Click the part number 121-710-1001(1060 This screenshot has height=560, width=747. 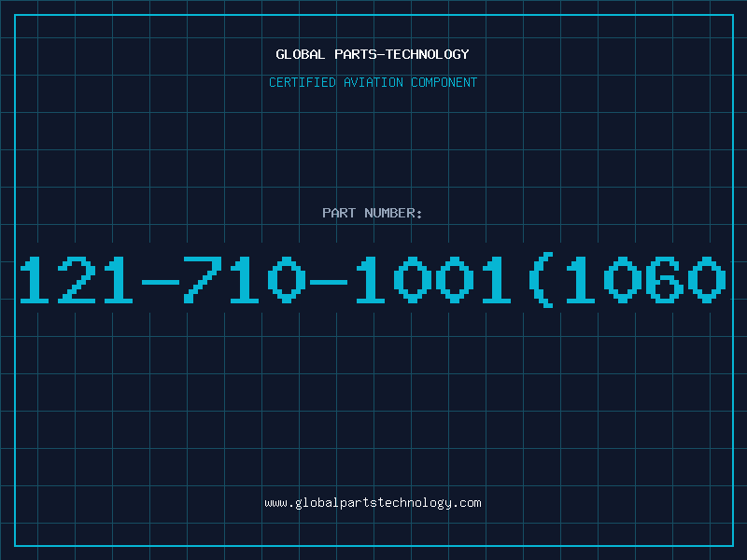[x=373, y=279]
